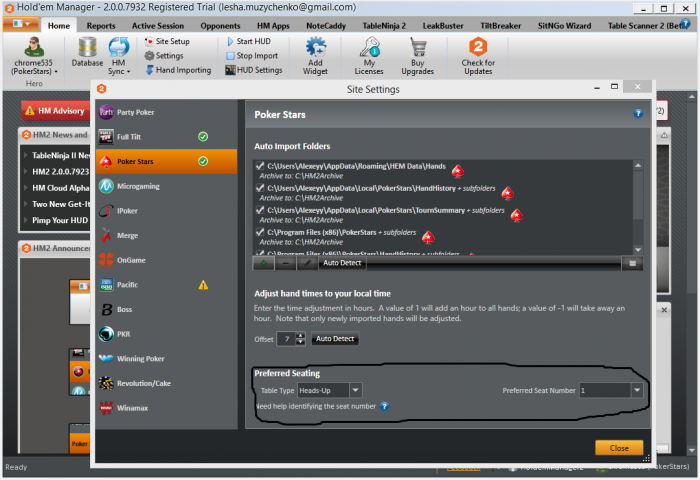
Task: Select Merge in the site list
Action: coord(166,235)
